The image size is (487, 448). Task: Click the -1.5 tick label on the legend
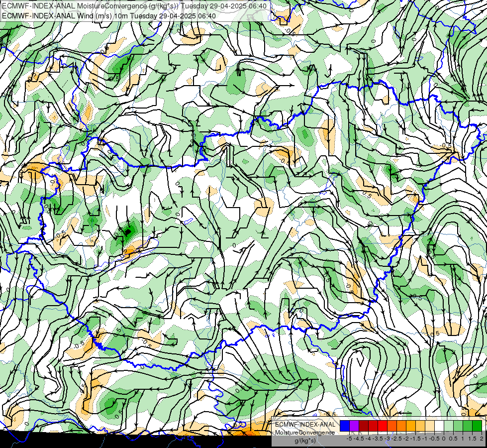(x=415, y=439)
